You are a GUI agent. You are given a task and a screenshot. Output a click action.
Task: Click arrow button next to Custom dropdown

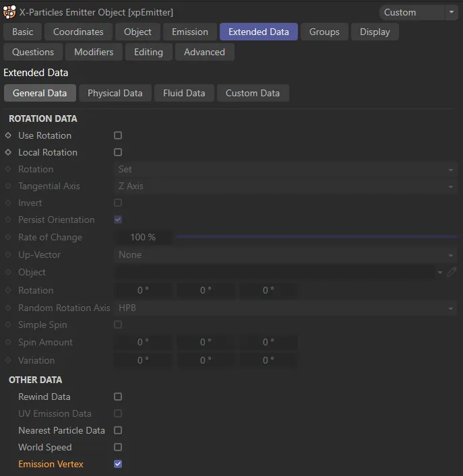(452, 12)
